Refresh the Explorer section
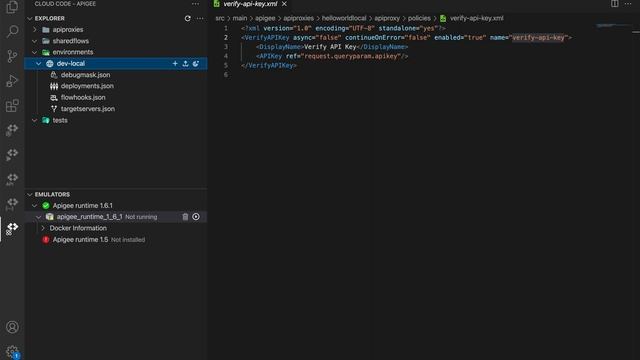 click(187, 18)
